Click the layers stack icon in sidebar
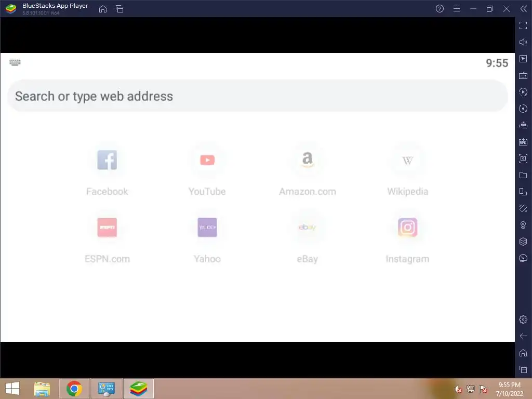 523,242
